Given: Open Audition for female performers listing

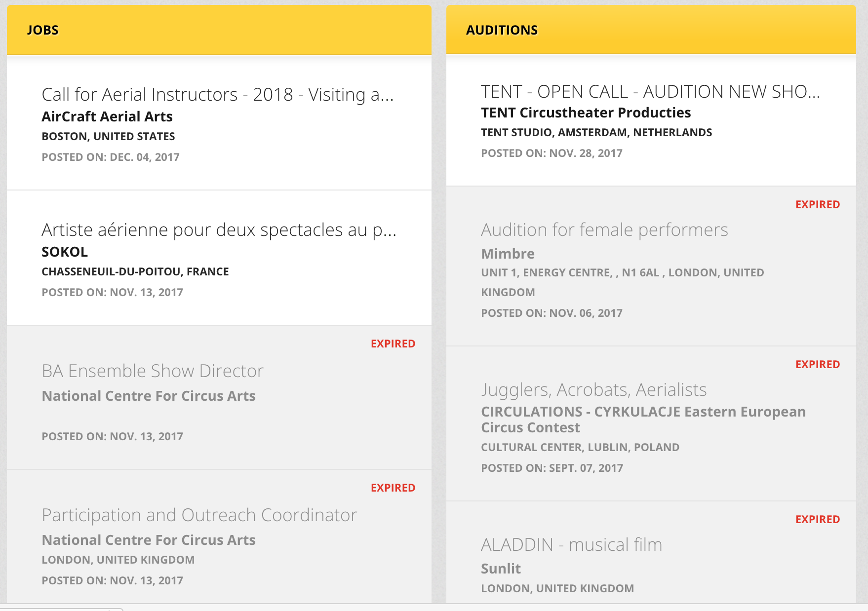Looking at the screenshot, I should click(x=604, y=230).
